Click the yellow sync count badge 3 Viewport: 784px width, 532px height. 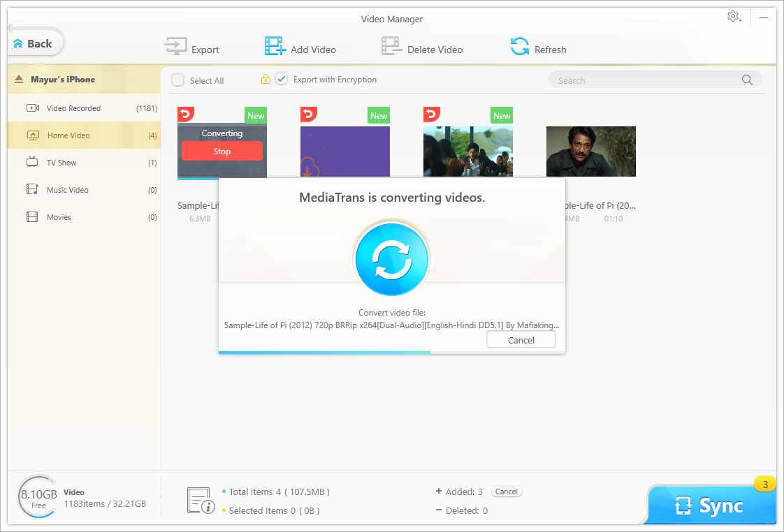pyautogui.click(x=765, y=484)
